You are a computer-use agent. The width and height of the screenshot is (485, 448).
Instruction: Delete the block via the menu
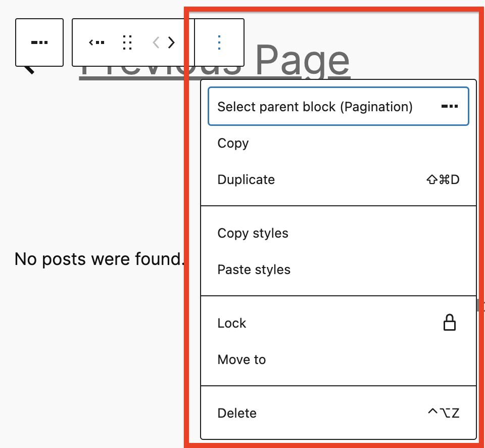pos(237,413)
